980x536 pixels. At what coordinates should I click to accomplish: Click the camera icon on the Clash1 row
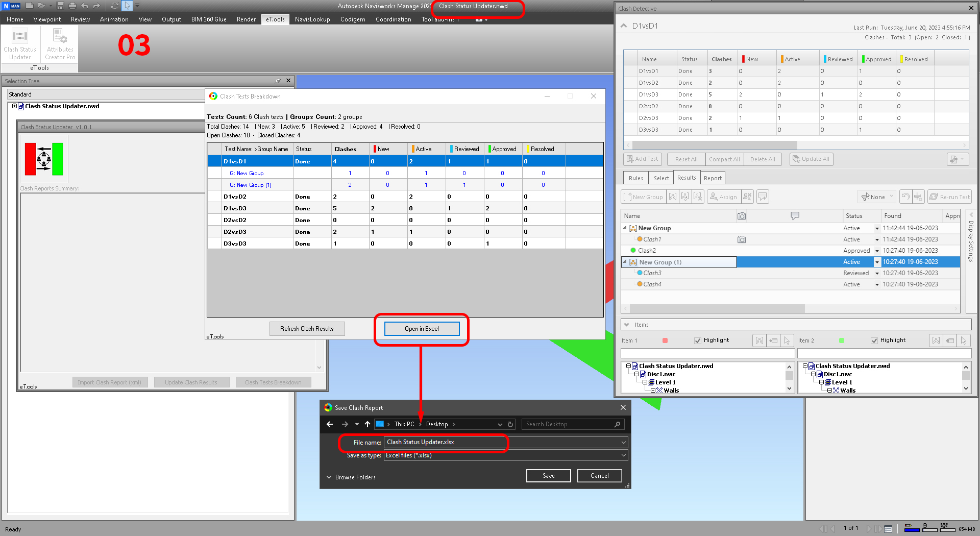pyautogui.click(x=742, y=239)
